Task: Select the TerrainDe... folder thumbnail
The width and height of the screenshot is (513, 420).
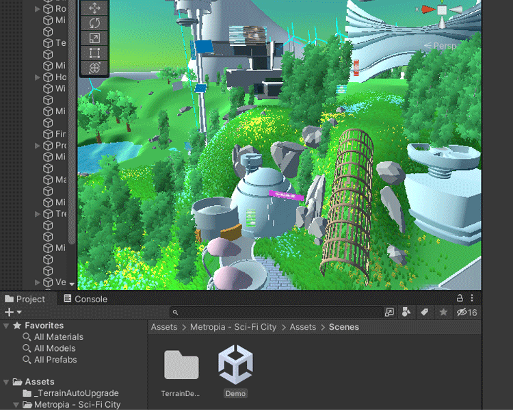Action: tap(181, 365)
